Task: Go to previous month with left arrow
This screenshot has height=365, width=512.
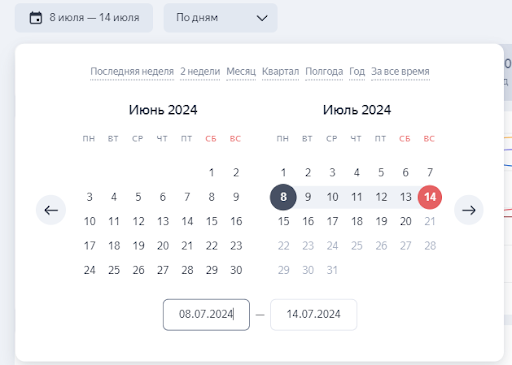Action: point(51,210)
